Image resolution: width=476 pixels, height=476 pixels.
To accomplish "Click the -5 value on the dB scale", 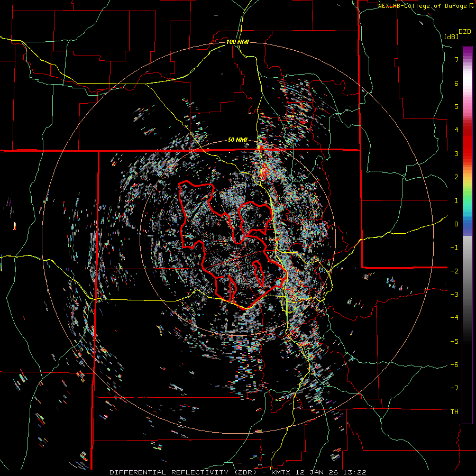I will click(454, 342).
